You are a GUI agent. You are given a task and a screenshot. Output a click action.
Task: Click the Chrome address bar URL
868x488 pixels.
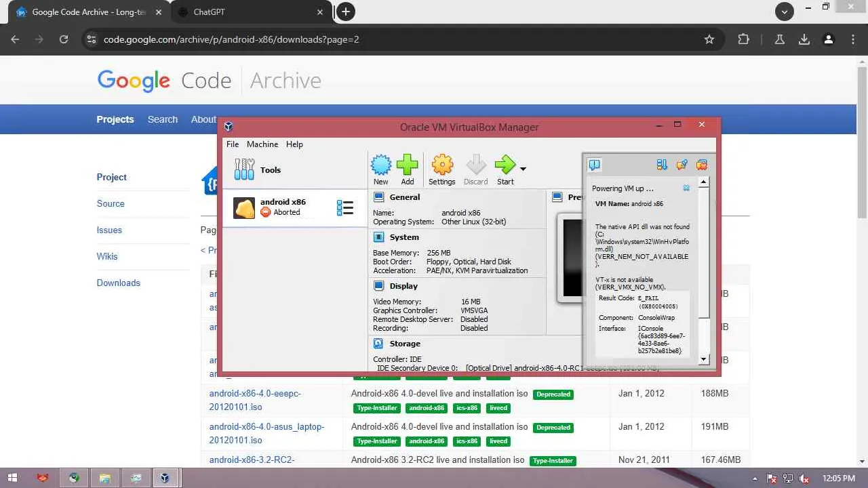click(x=231, y=39)
